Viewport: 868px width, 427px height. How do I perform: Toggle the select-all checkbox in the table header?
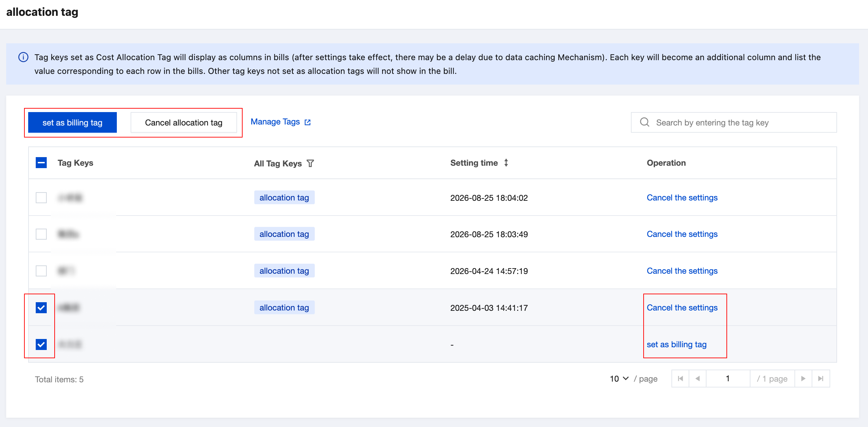(x=41, y=163)
